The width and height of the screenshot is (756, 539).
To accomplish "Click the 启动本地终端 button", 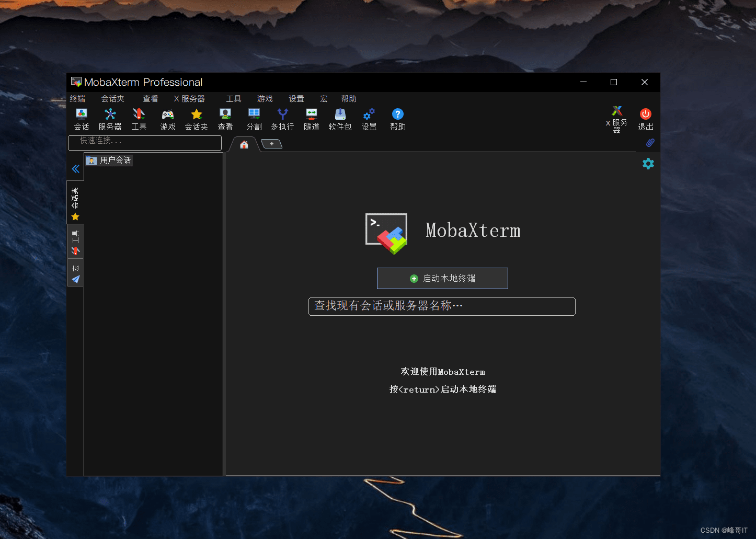I will click(442, 278).
